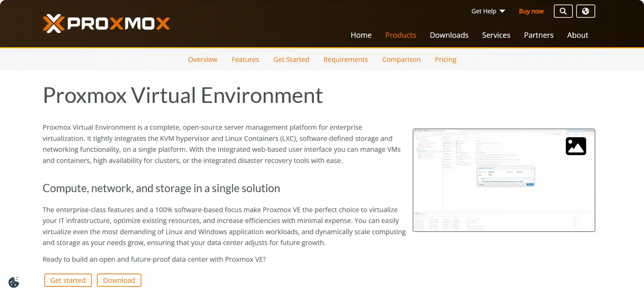Open the site search
Screen dimensions: 644x293
563,11
